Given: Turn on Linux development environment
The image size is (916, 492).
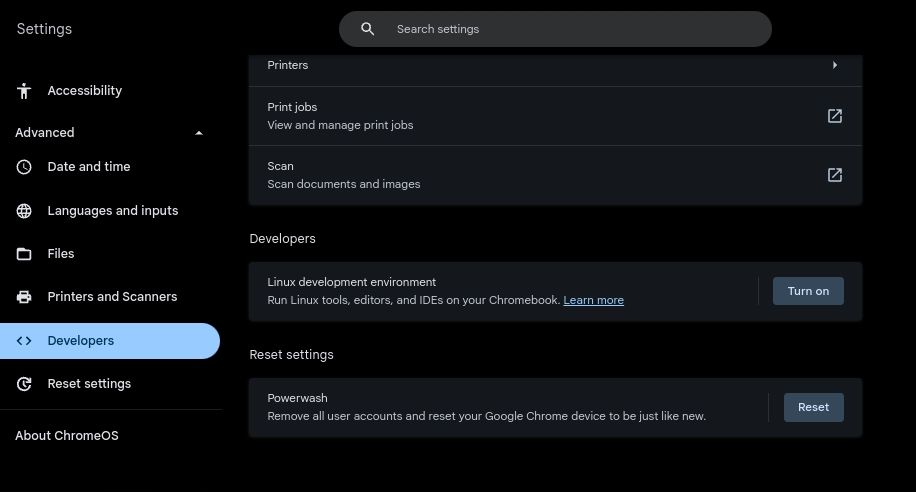Looking at the screenshot, I should [x=808, y=291].
